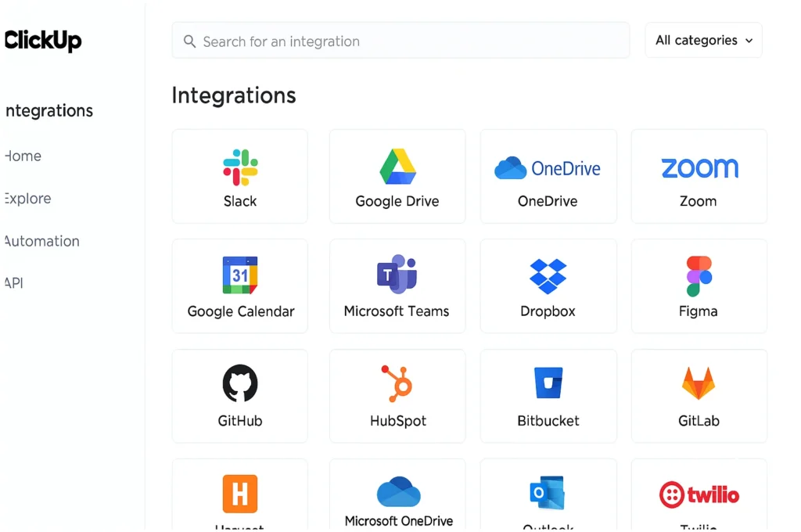Open the Microsoft Teams icon
This screenshot has width=801, height=532.
coord(397,275)
